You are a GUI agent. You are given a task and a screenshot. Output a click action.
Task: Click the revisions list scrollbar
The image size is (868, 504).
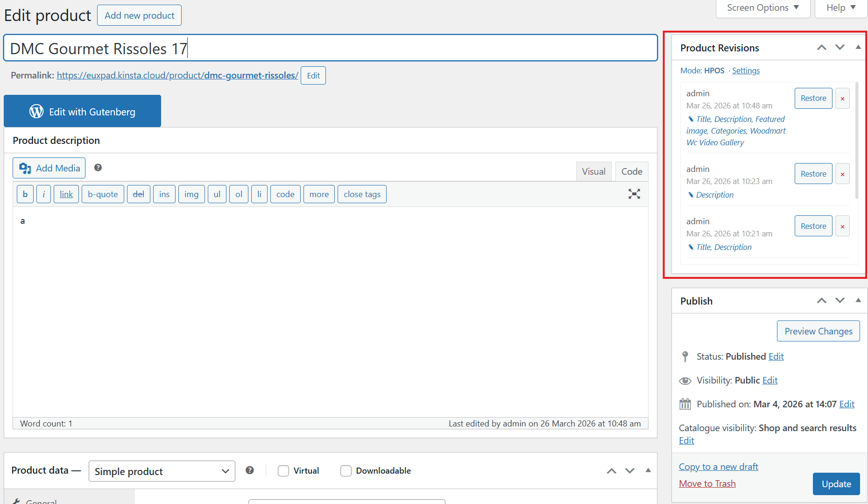pos(856,140)
